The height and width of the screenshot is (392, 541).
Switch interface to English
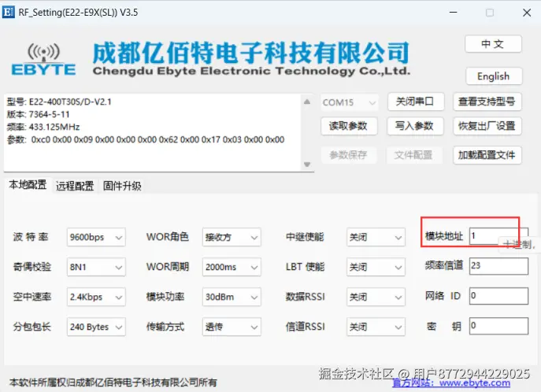pyautogui.click(x=494, y=76)
